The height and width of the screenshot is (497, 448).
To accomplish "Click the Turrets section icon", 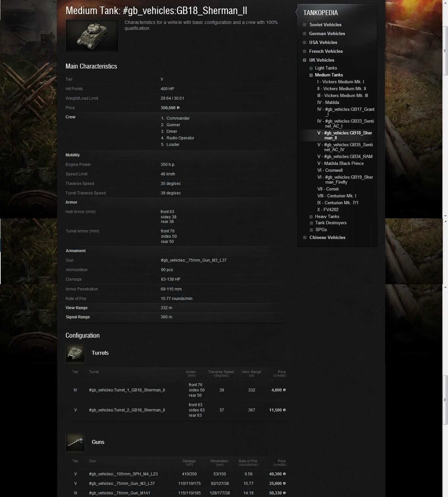I will coord(75,354).
